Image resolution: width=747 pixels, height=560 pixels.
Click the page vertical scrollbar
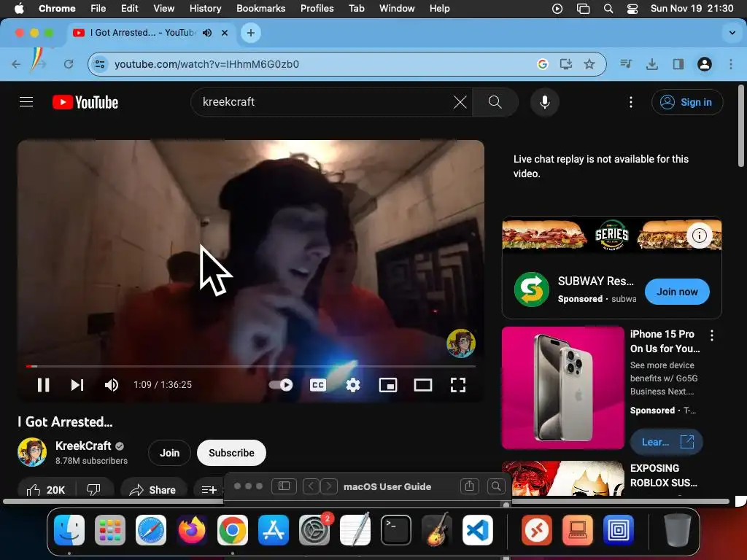coord(741,127)
